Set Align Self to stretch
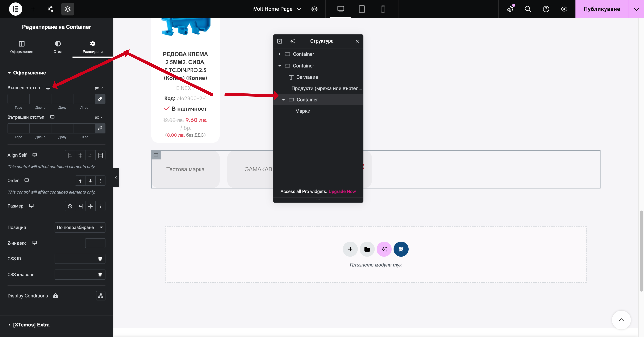The image size is (644, 337). coord(100,155)
